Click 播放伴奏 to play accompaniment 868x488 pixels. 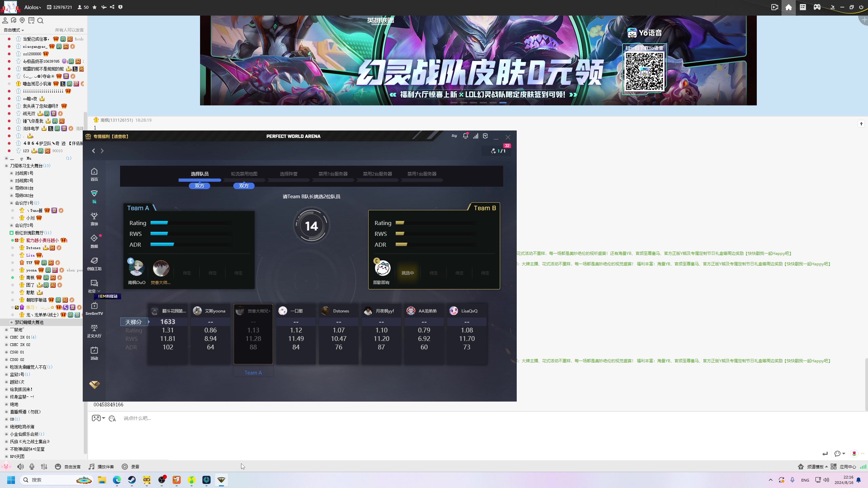point(101,467)
